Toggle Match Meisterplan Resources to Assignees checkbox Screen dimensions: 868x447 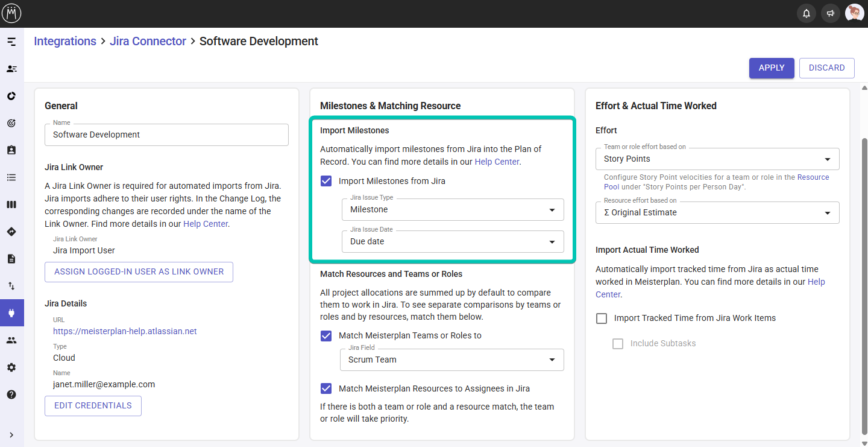pyautogui.click(x=326, y=388)
